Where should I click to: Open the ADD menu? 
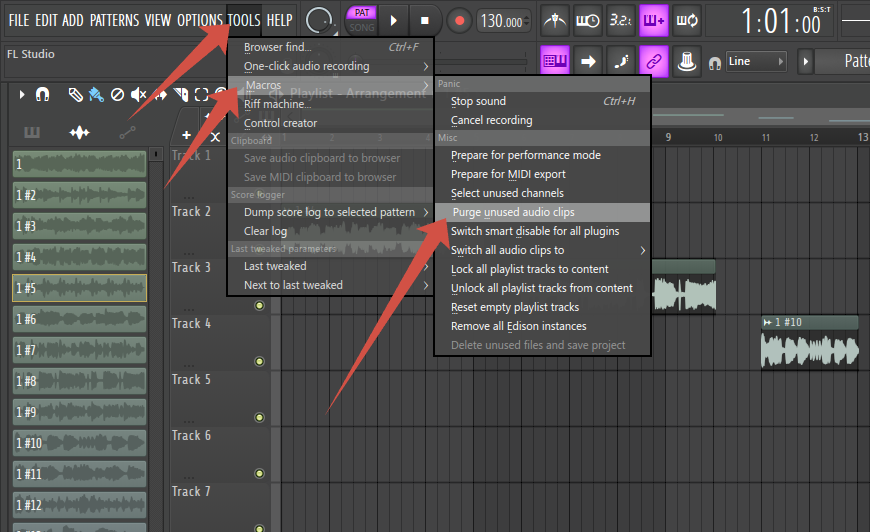[x=73, y=21]
